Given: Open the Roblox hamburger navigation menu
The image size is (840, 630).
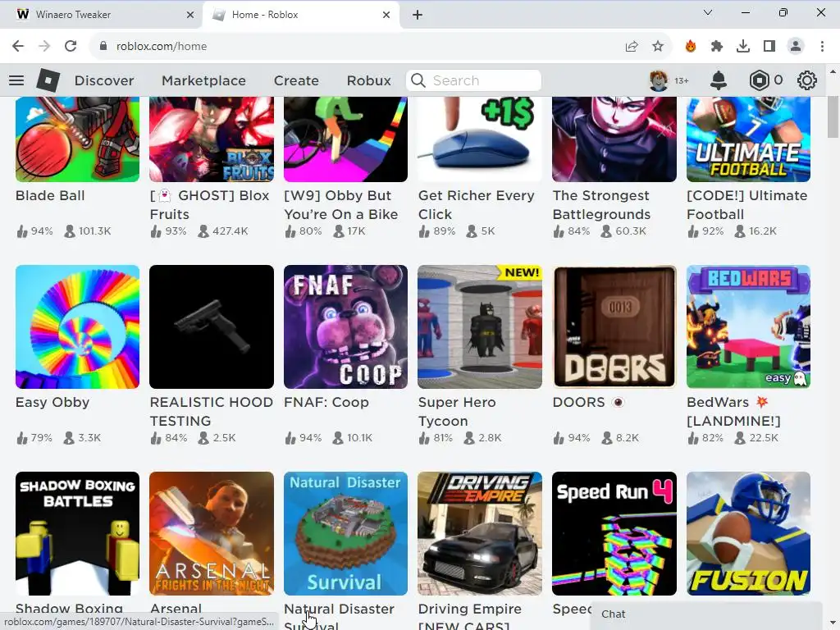Looking at the screenshot, I should (16, 80).
